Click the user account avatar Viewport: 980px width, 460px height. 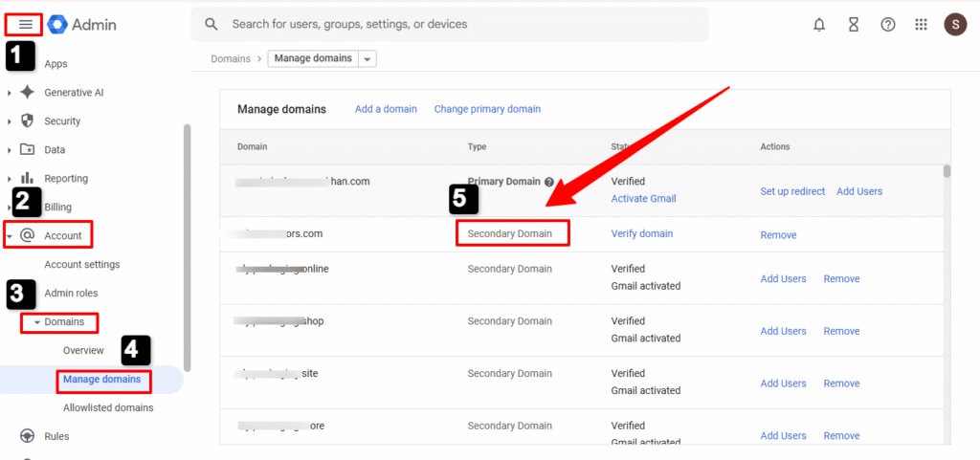tap(955, 25)
